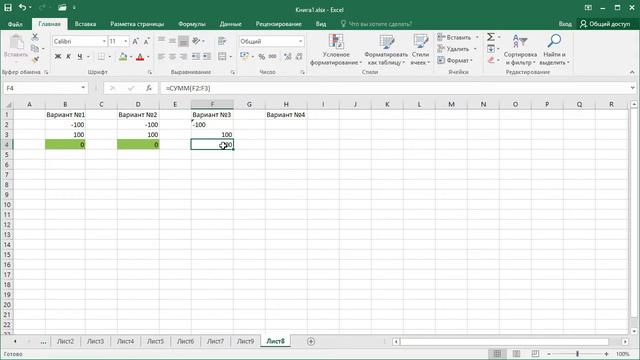640x360 pixels.
Task: Click the Copy icon in the clipboard group
Action: [x=35, y=49]
